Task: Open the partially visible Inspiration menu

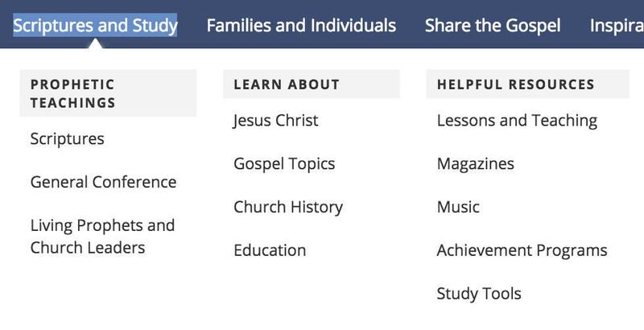Action: click(617, 25)
